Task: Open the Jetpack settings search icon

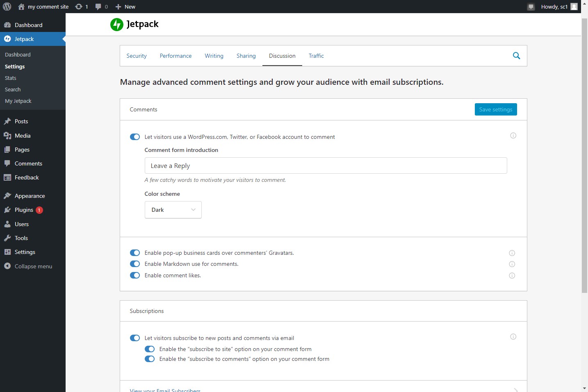Action: pos(517,56)
